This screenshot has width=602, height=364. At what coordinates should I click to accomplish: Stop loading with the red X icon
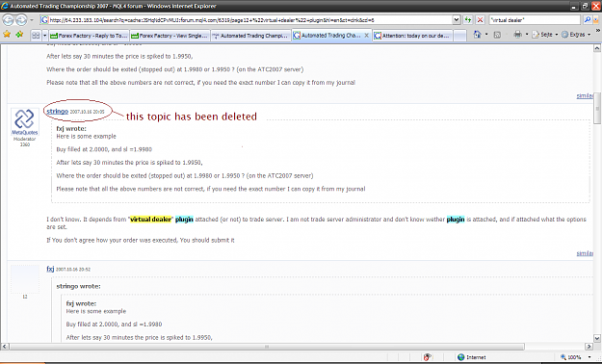[x=480, y=20]
